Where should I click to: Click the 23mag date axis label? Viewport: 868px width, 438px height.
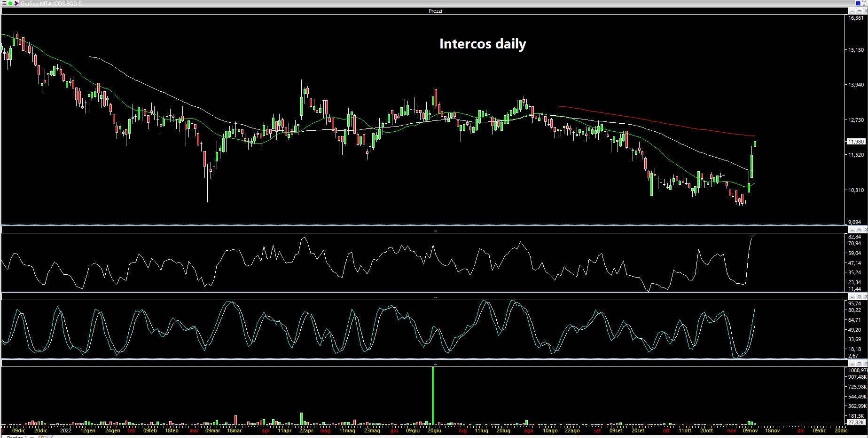[372, 430]
